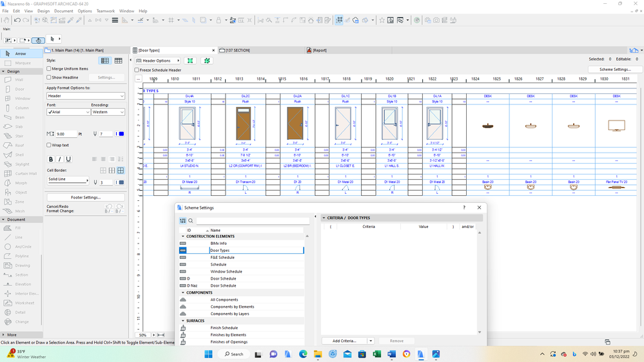Open the Apply Format Options to dropdown
The height and width of the screenshot is (362, 644).
click(x=86, y=96)
